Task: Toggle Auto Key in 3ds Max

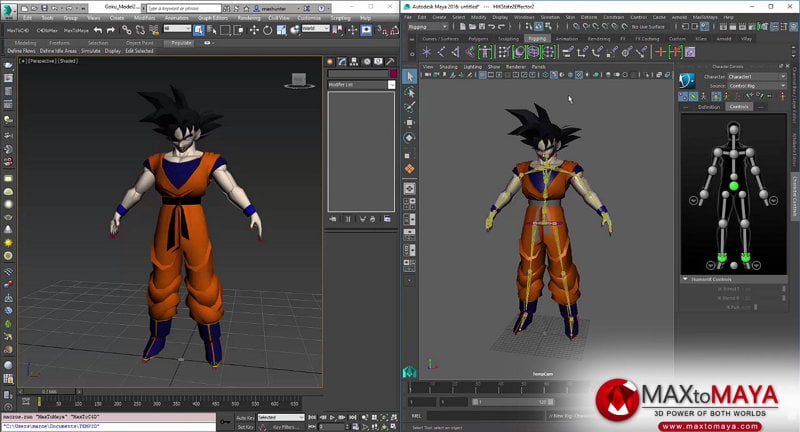Action: coord(245,418)
